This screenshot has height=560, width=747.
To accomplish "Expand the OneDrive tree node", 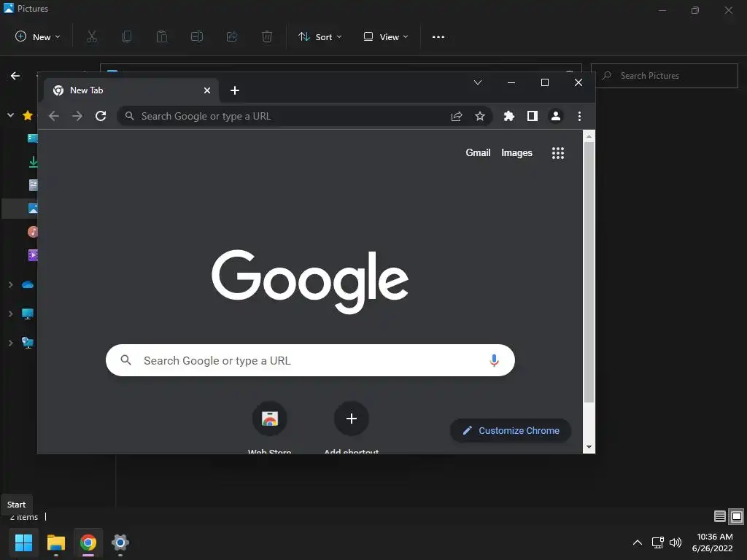I will coord(10,285).
